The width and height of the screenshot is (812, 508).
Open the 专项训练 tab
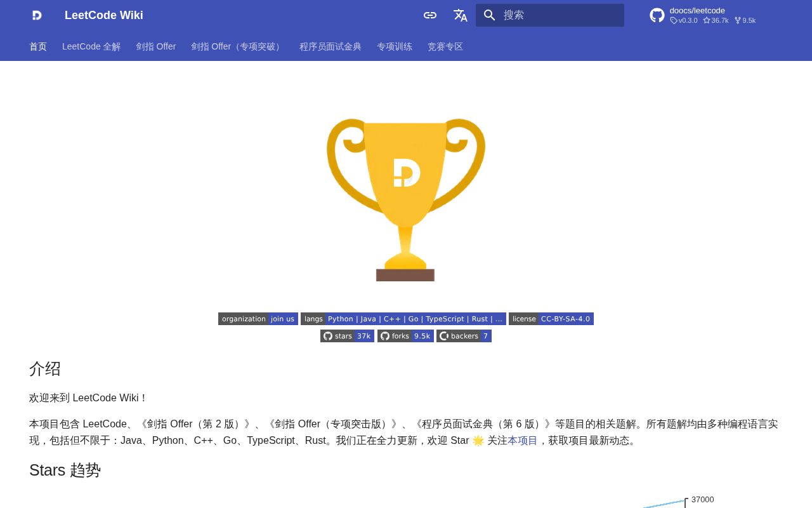tap(395, 46)
